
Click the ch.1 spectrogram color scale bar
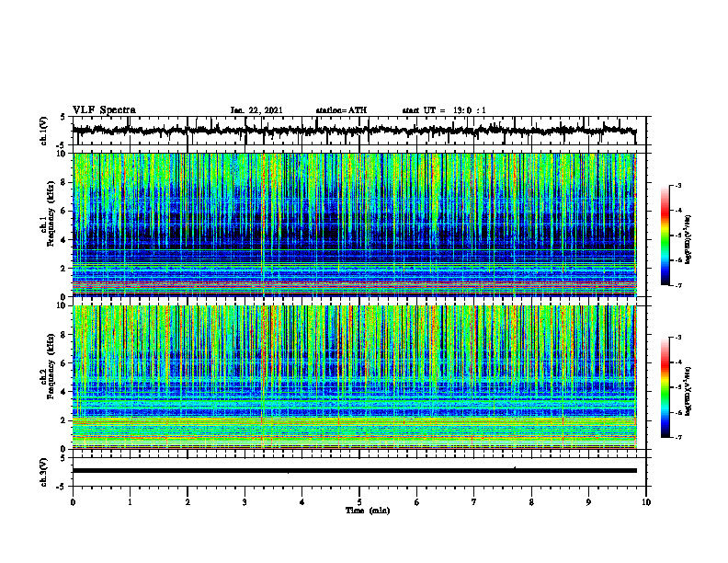[665, 236]
